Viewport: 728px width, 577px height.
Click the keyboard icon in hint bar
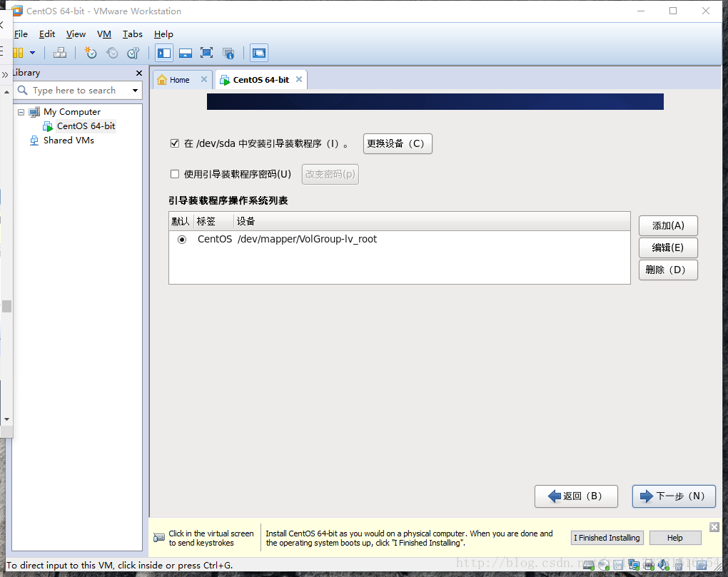158,538
